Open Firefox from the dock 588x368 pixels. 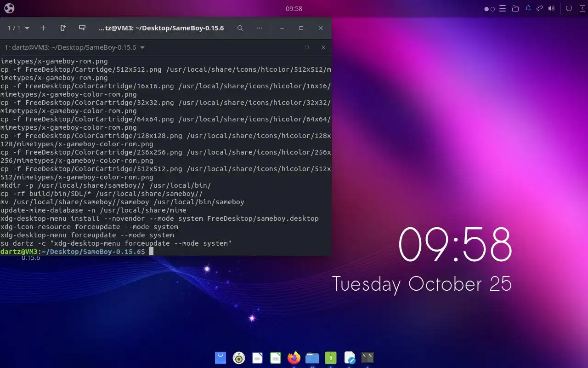click(294, 357)
